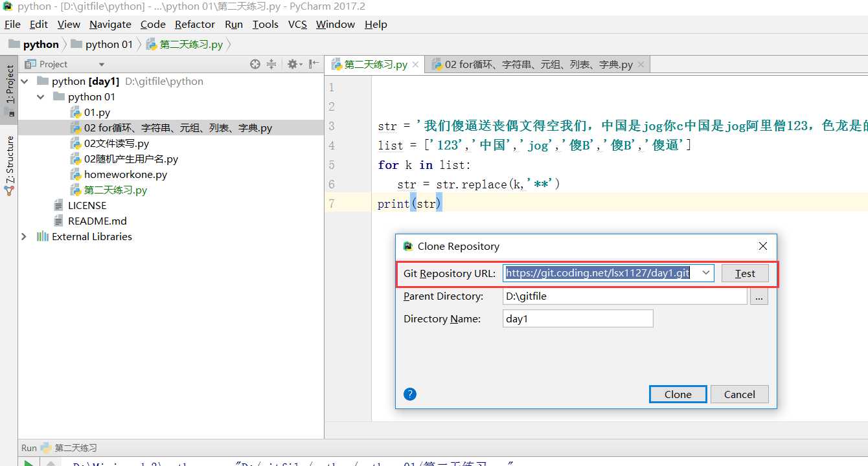Open the VCS menu
The image size is (868, 466).
297,24
